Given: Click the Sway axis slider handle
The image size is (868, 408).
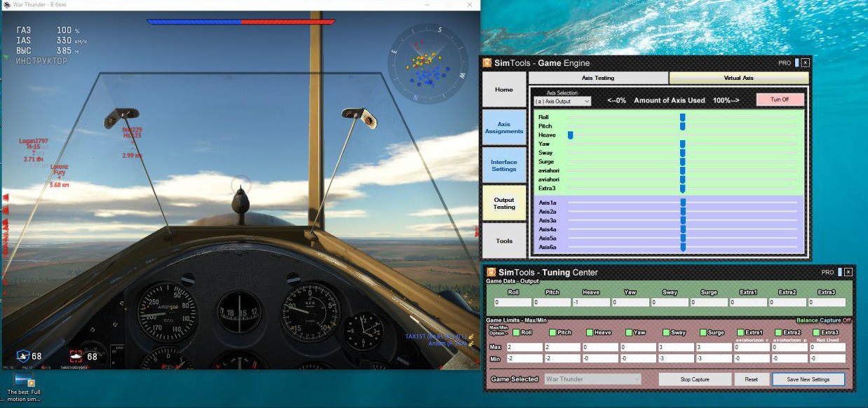Looking at the screenshot, I should pyautogui.click(x=682, y=153).
